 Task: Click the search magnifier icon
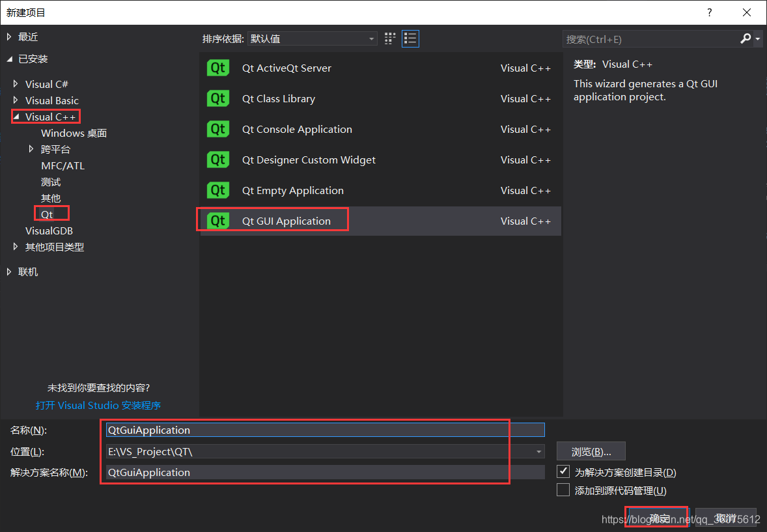746,38
